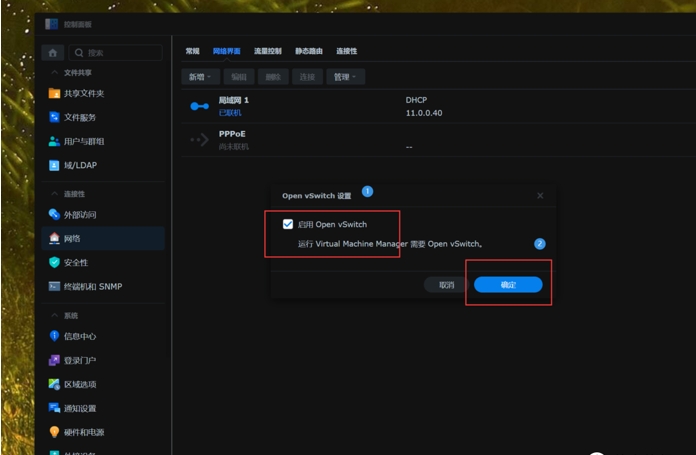Viewport: 696px width, 455px height.
Task: Click the 连接 connect button
Action: (307, 77)
